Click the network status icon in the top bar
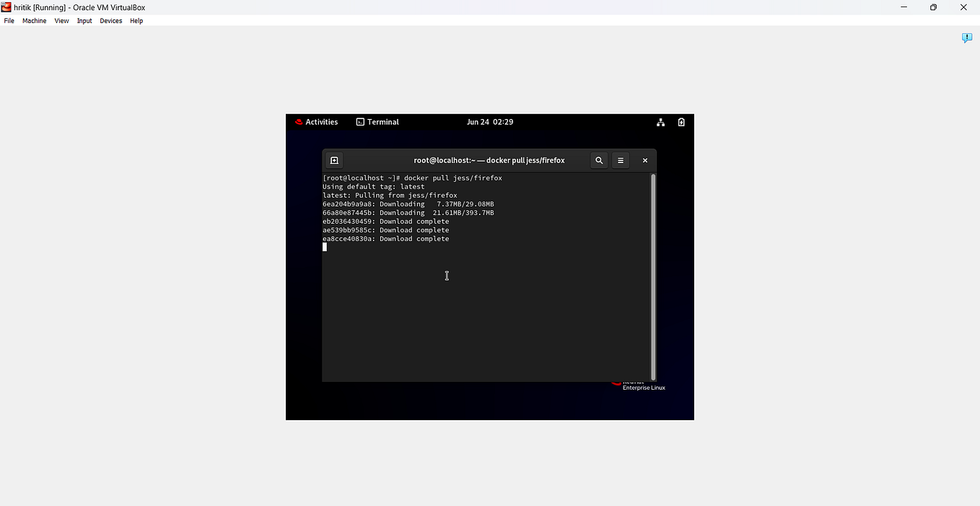The image size is (980, 506). pyautogui.click(x=660, y=122)
